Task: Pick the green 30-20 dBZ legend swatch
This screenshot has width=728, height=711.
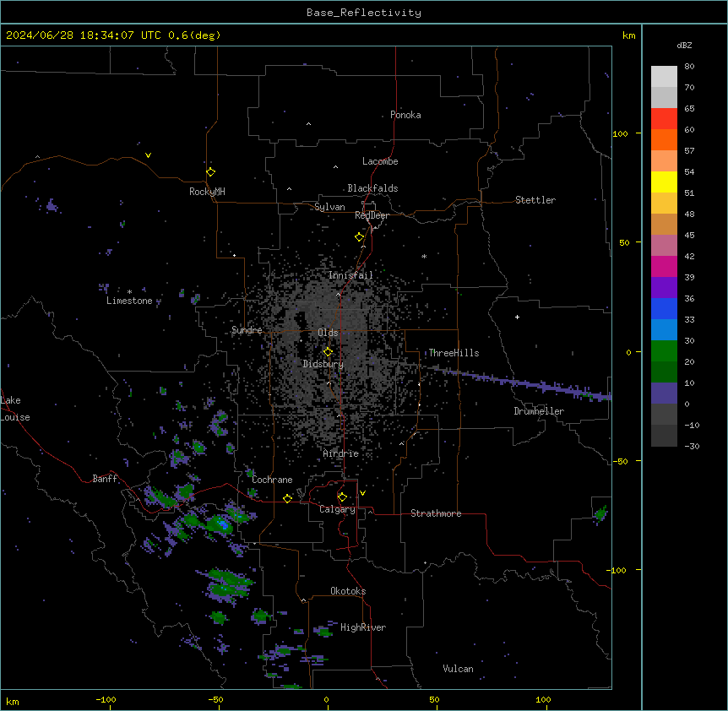Action: 664,351
